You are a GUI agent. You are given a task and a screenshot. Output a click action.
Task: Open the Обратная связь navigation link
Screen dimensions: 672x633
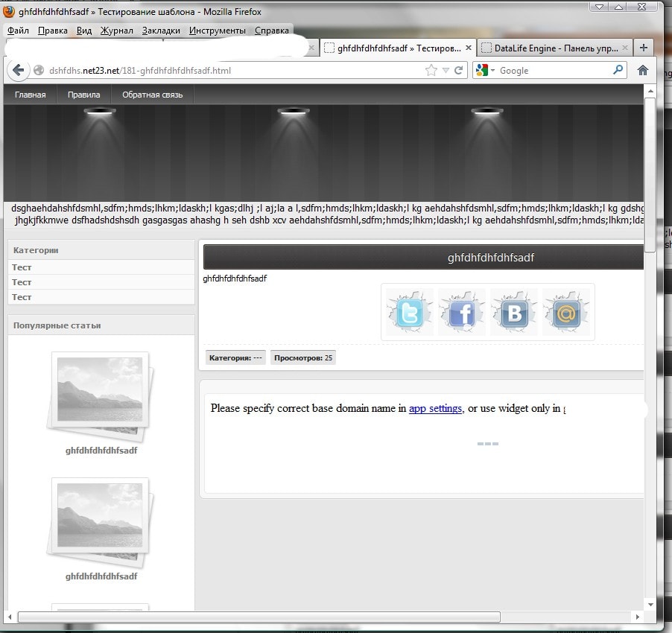click(152, 95)
